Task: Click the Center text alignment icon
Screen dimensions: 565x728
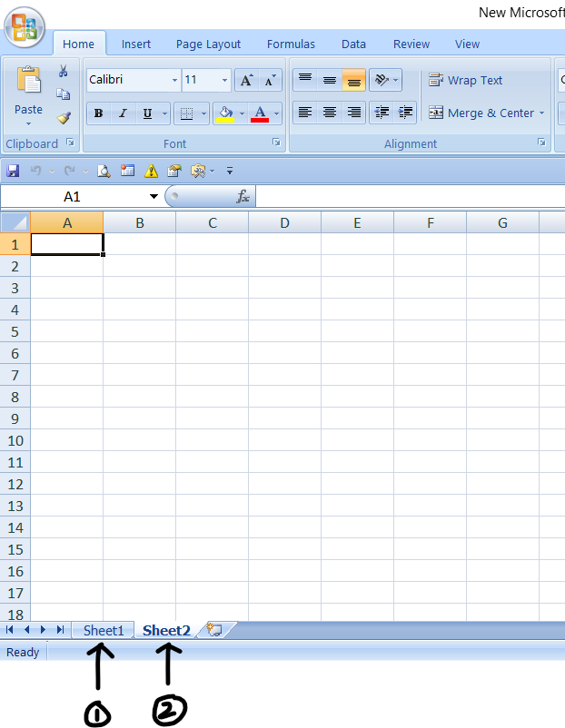Action: point(330,113)
